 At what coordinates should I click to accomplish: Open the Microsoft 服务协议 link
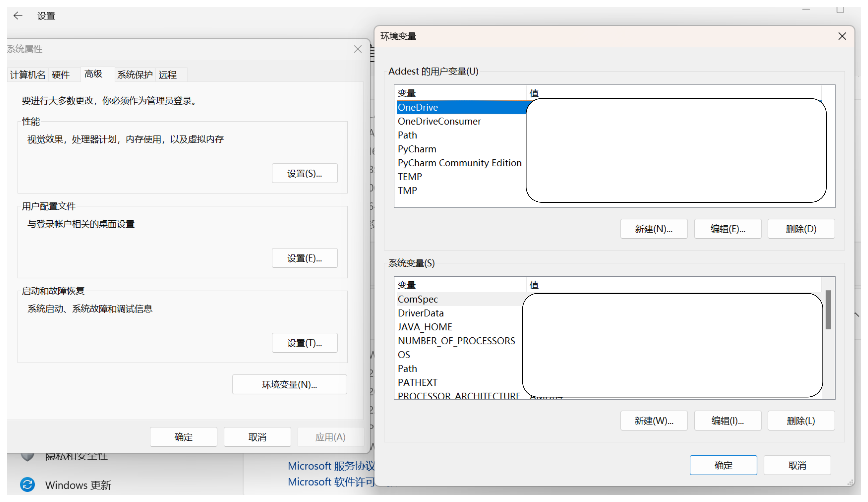(x=331, y=466)
